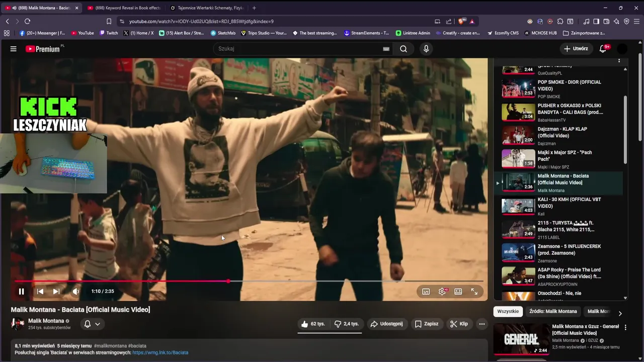
Task: Open the Utwórz create button
Action: point(576,49)
